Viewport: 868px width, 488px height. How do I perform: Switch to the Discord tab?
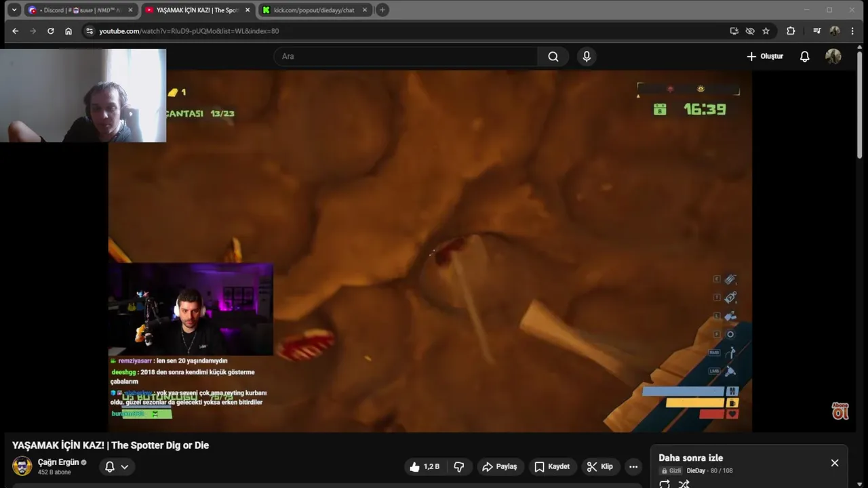(80, 10)
